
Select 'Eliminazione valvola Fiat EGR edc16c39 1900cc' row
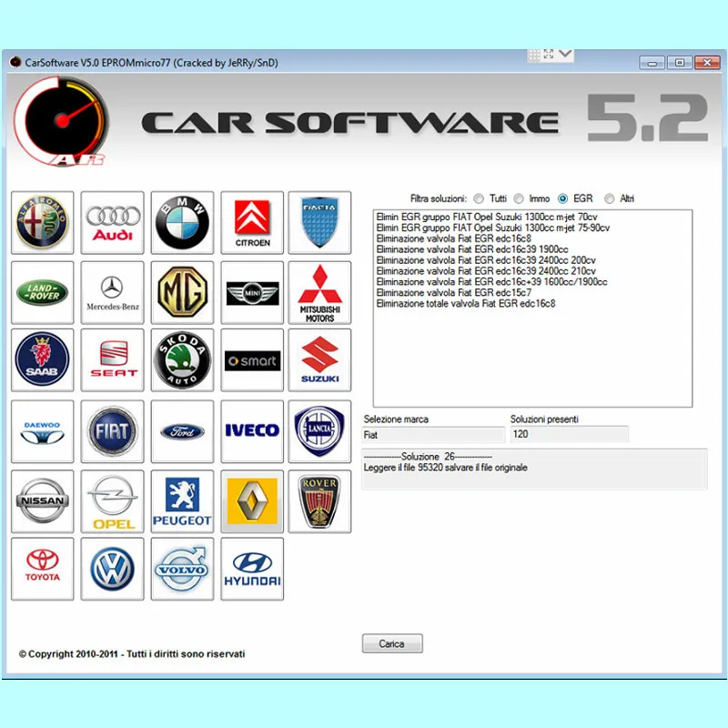click(x=472, y=249)
